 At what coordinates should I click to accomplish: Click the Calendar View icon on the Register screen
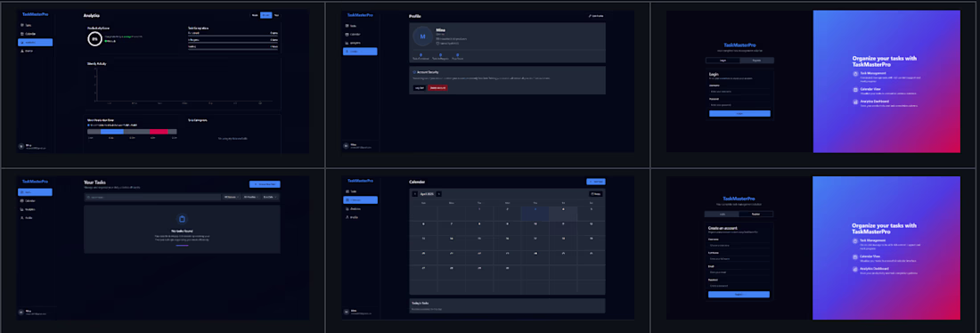point(855,256)
